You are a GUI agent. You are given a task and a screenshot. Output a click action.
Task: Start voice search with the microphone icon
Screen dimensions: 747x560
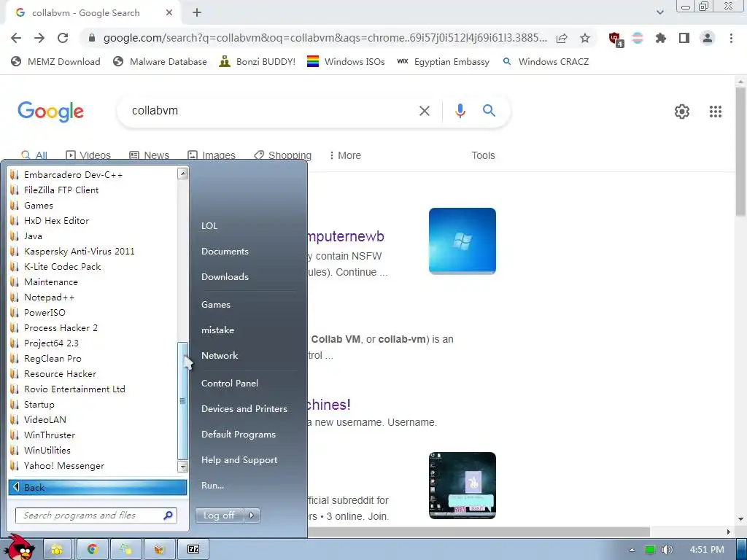point(460,111)
